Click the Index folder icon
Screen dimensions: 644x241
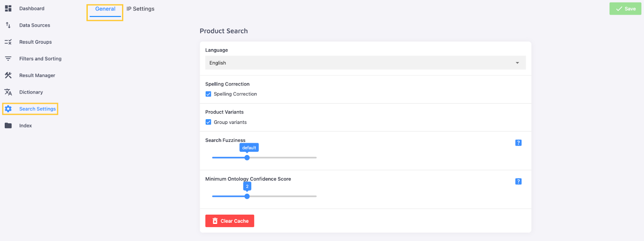8,126
